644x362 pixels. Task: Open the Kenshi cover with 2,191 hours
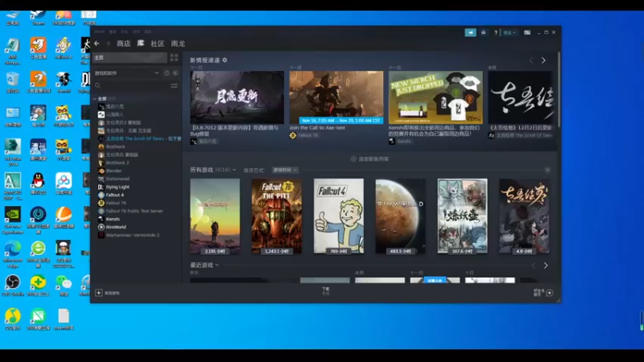coord(215,216)
